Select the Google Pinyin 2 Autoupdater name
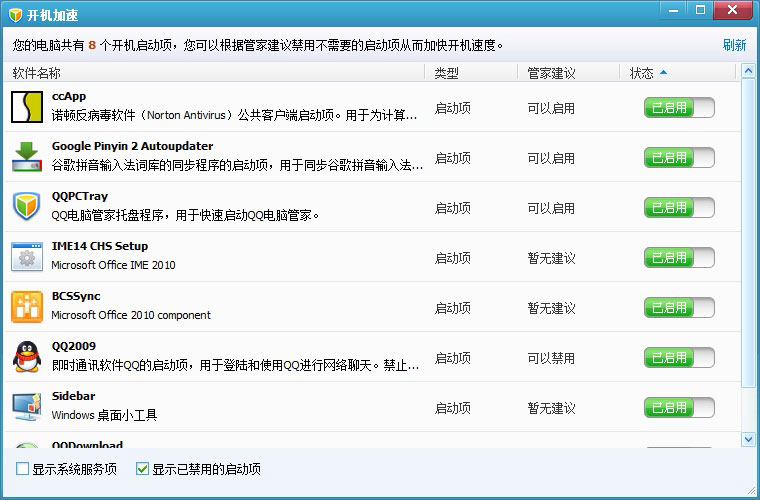 132,146
